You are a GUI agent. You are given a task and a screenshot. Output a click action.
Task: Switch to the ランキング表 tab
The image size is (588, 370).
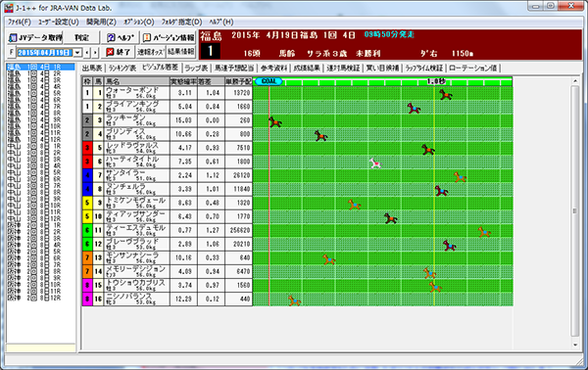click(122, 69)
